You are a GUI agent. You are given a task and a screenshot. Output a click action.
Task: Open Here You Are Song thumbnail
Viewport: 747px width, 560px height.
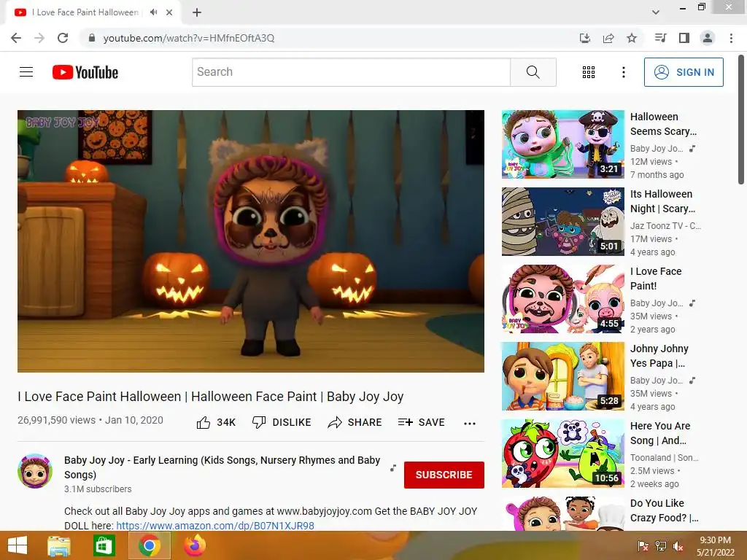click(562, 454)
